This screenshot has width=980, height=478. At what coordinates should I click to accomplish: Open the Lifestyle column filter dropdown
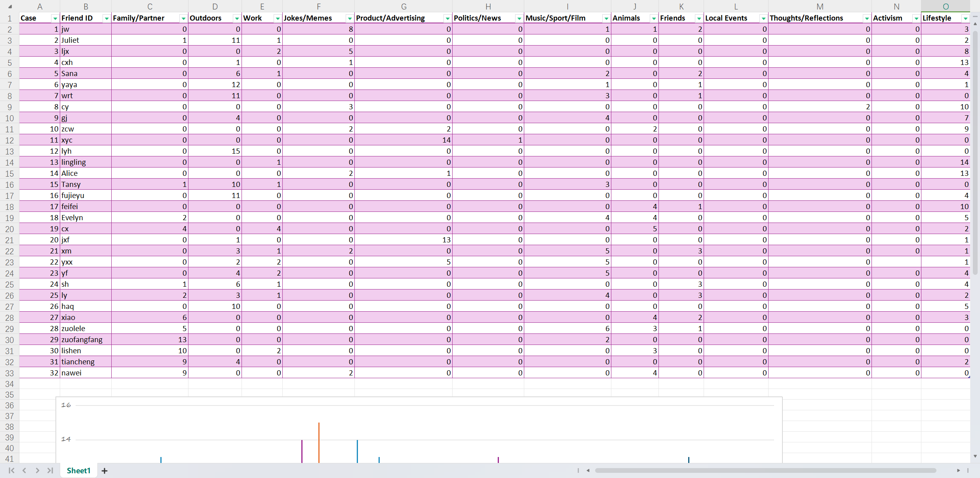click(965, 19)
